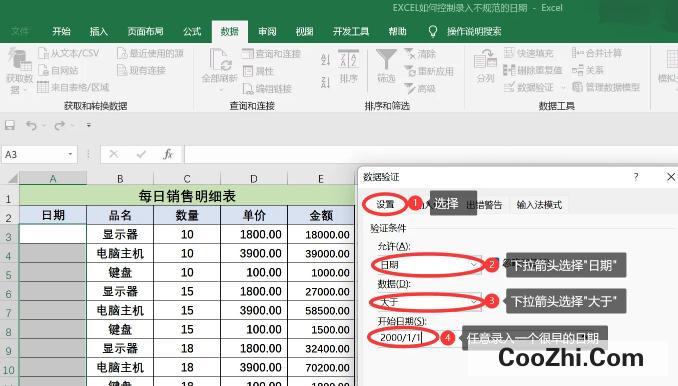
Task: Open the 全部刷新 dropdown arrow
Action: (220, 89)
